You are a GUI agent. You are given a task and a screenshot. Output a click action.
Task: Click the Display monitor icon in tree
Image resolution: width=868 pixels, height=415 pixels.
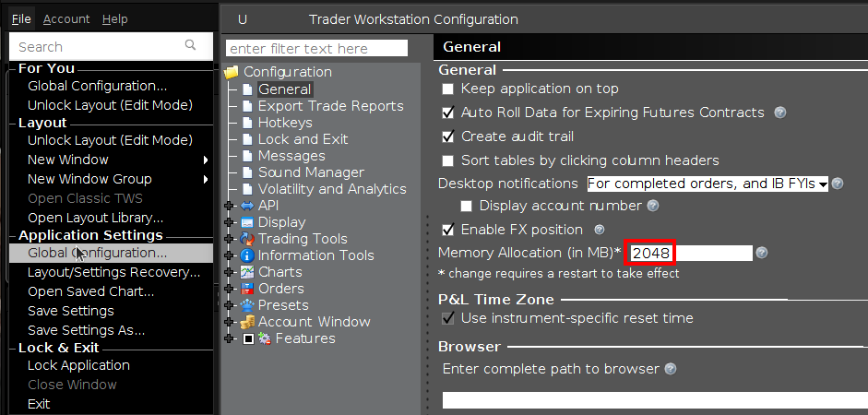point(247,222)
